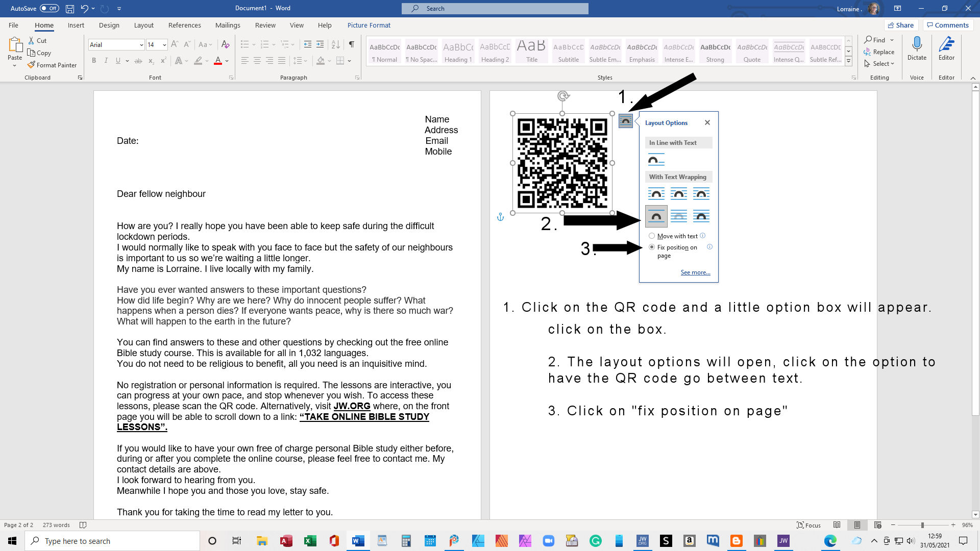This screenshot has width=980, height=551.
Task: Center align the paragraph text
Action: [257, 61]
